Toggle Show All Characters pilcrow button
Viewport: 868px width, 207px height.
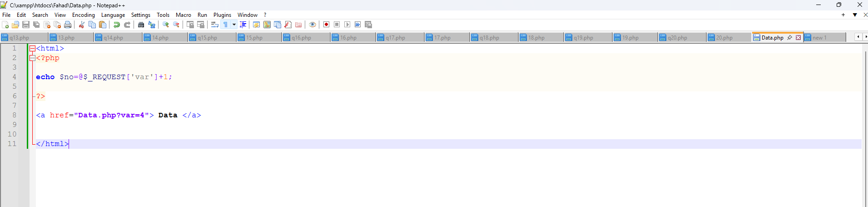pos(225,25)
